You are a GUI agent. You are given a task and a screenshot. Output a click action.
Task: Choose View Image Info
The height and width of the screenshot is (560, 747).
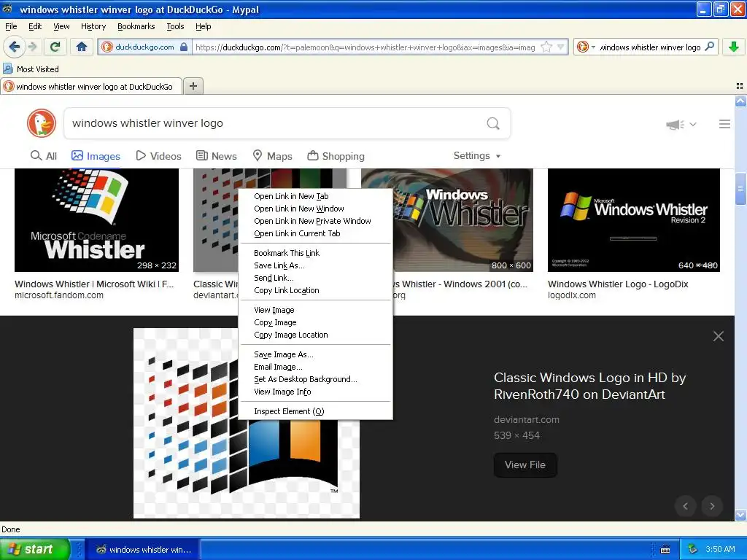pos(315,392)
